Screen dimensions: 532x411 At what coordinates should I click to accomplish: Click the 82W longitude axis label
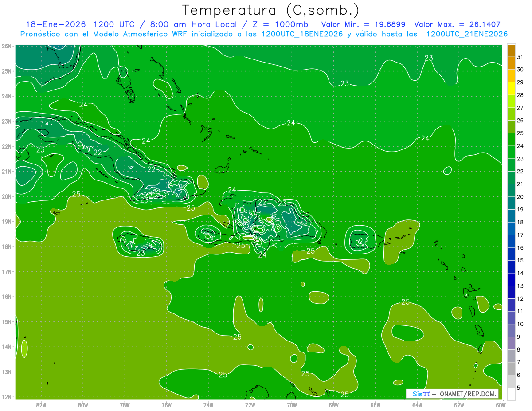click(x=41, y=405)
